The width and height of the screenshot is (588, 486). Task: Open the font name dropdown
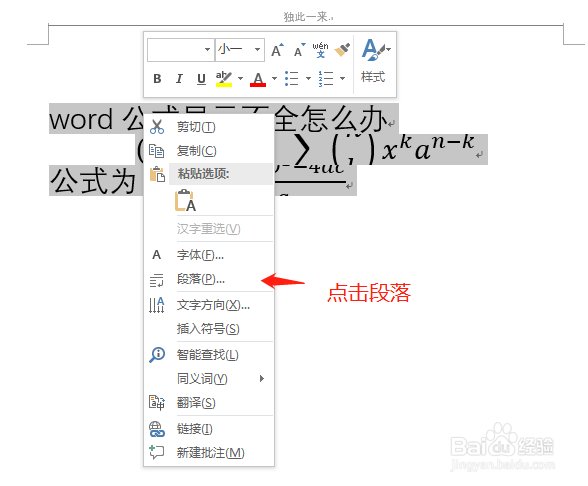(207, 50)
